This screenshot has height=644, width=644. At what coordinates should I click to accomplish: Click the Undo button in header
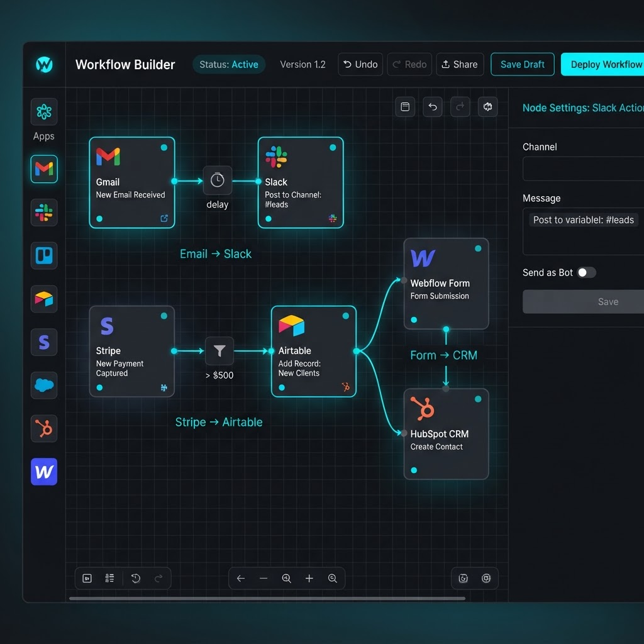[x=360, y=64]
